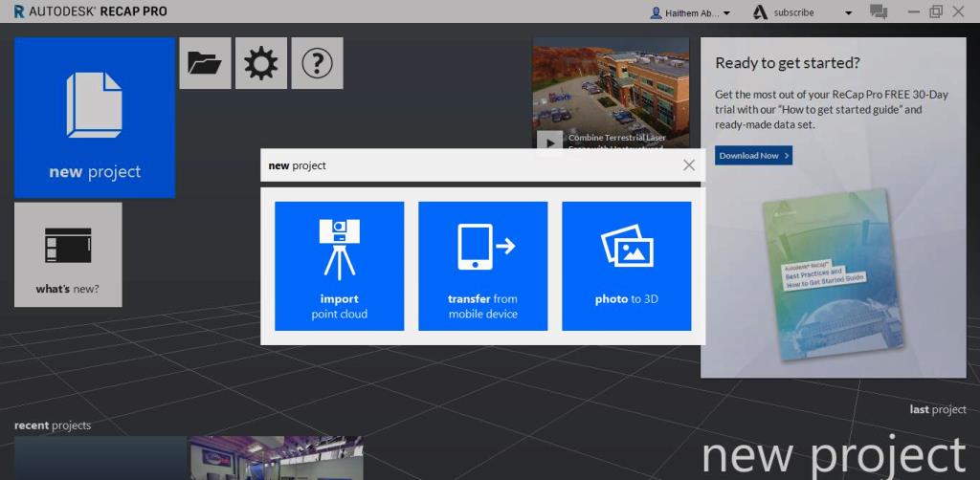Click Download Now button
The width and height of the screenshot is (980, 480).
[x=754, y=156]
